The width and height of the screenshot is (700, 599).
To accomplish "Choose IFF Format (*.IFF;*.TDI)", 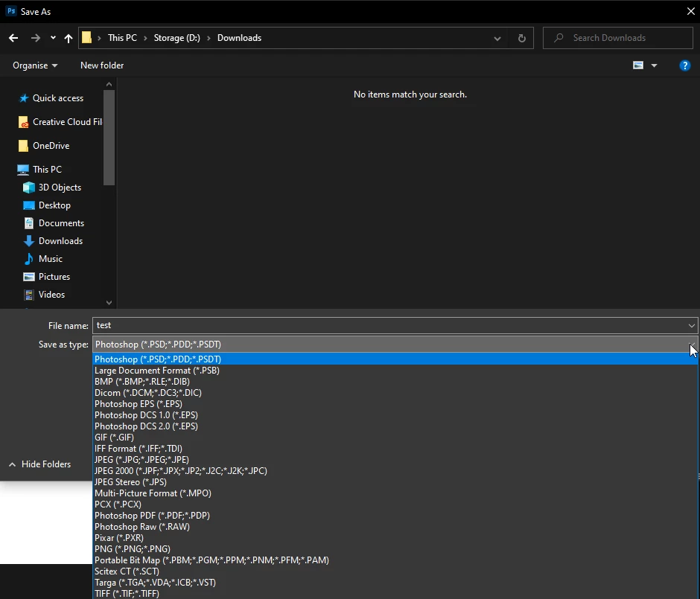I will tap(395, 448).
